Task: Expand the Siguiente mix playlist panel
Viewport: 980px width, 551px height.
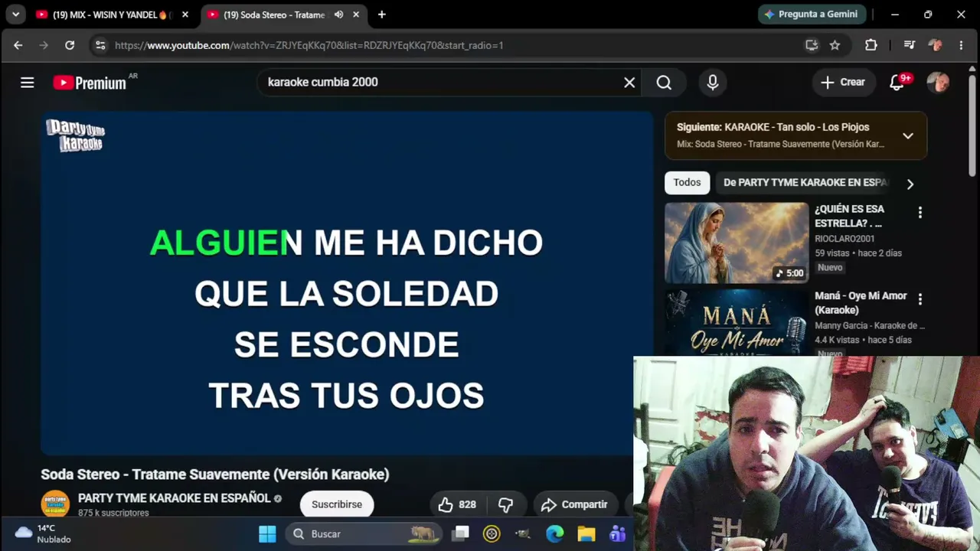Action: click(907, 135)
